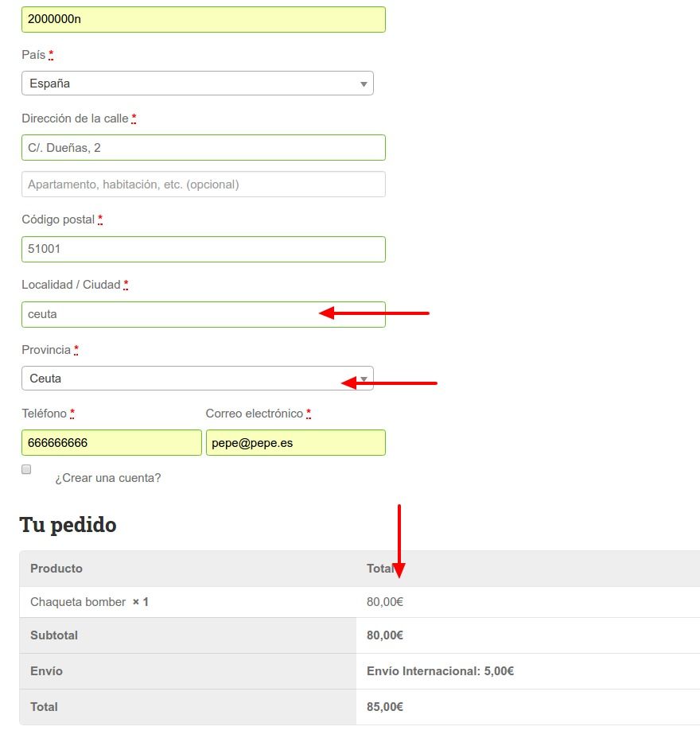
Task: Click the Envío Internacional: 5,00€ shipping option
Action: tap(440, 671)
